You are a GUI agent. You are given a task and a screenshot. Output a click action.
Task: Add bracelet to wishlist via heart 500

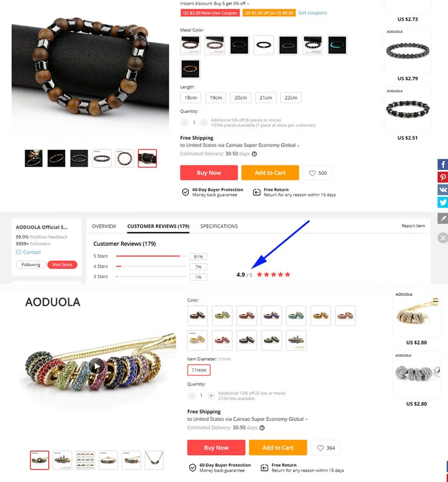[x=317, y=173]
